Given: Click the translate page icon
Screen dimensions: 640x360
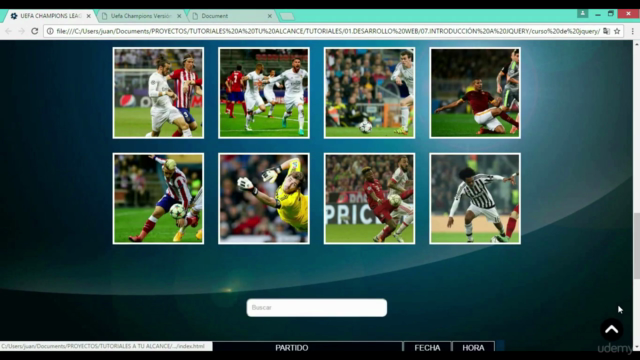Looking at the screenshot, I should 607,31.
